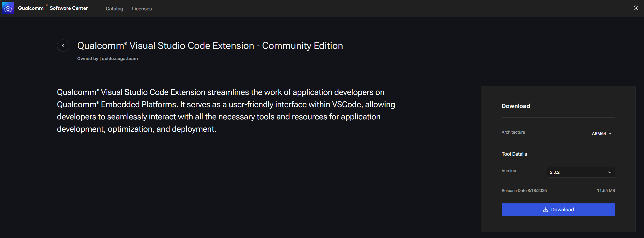Open the Licenses tab
This screenshot has width=644, height=238.
pyautogui.click(x=142, y=9)
